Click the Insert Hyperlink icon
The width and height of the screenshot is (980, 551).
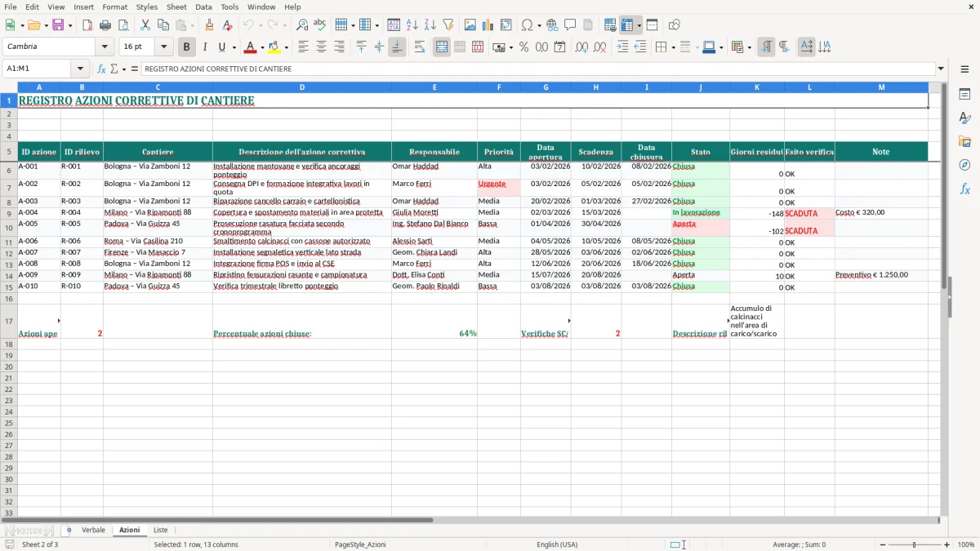pyautogui.click(x=553, y=25)
